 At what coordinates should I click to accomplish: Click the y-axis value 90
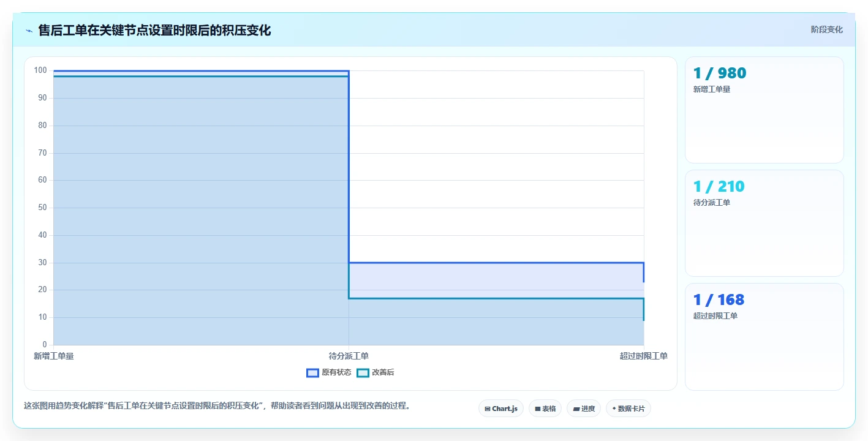coord(42,98)
